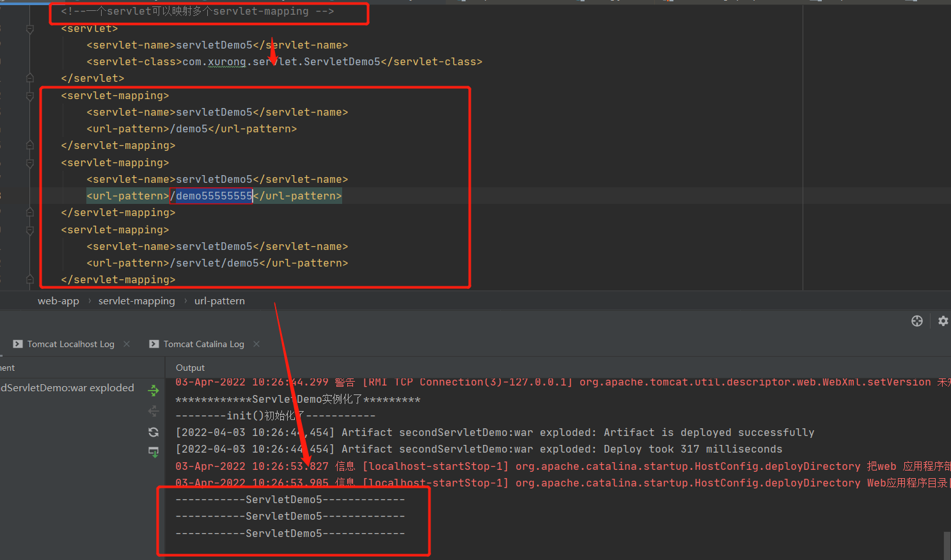Click fold end marker after /demo55555555 mapping

click(x=29, y=212)
